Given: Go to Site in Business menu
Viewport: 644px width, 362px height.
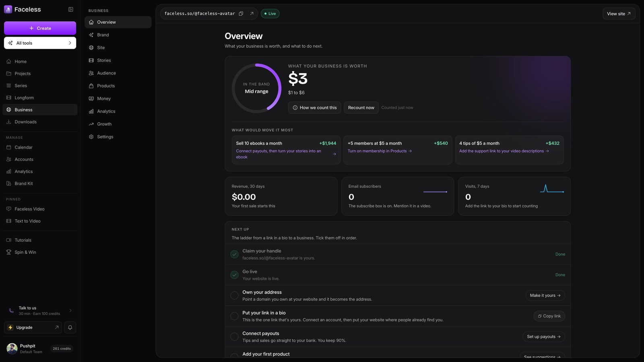Looking at the screenshot, I should click(118, 47).
